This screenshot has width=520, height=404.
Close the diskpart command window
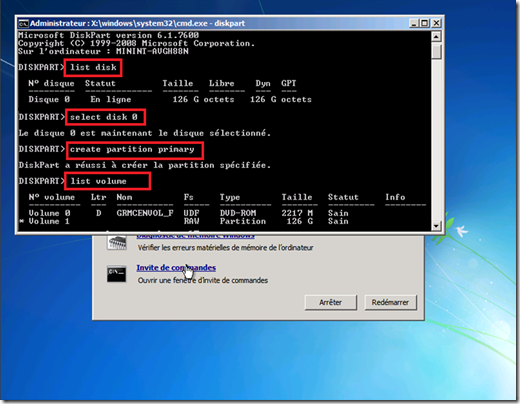[x=436, y=23]
